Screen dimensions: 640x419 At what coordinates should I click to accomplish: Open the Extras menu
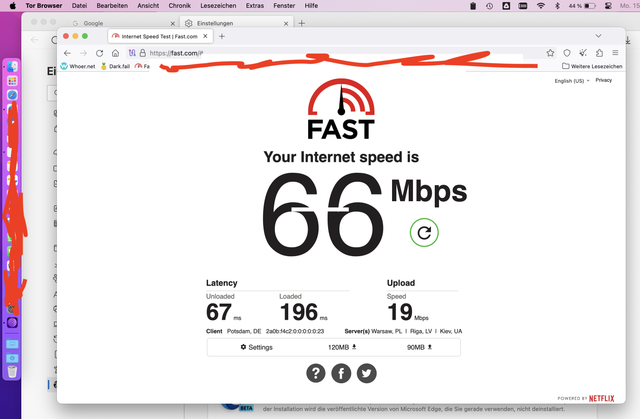pos(255,6)
